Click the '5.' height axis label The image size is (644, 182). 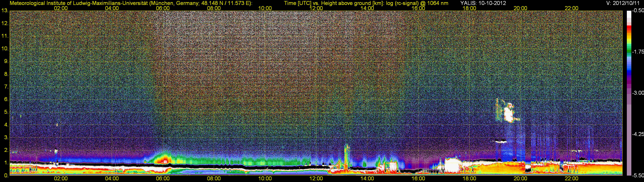coord(6,112)
